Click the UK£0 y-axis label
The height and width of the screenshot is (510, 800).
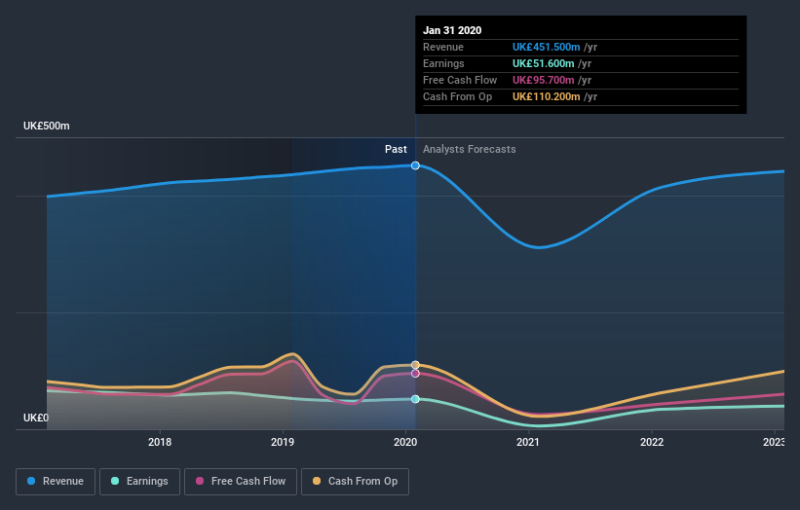pyautogui.click(x=38, y=418)
